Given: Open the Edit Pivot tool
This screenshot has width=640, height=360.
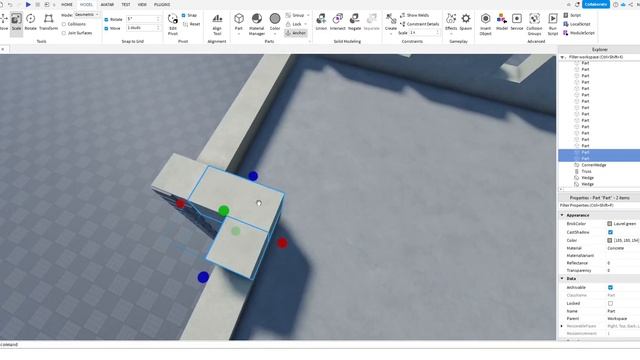Looking at the screenshot, I should (x=173, y=24).
